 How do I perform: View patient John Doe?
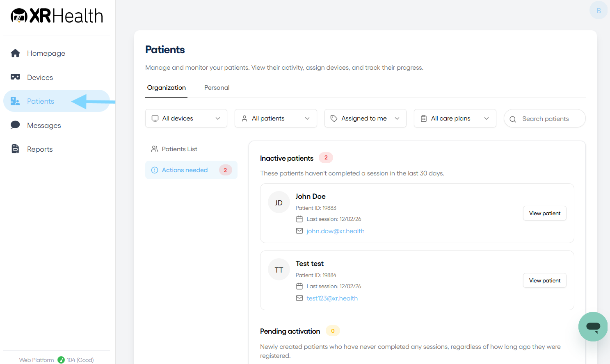[545, 213]
